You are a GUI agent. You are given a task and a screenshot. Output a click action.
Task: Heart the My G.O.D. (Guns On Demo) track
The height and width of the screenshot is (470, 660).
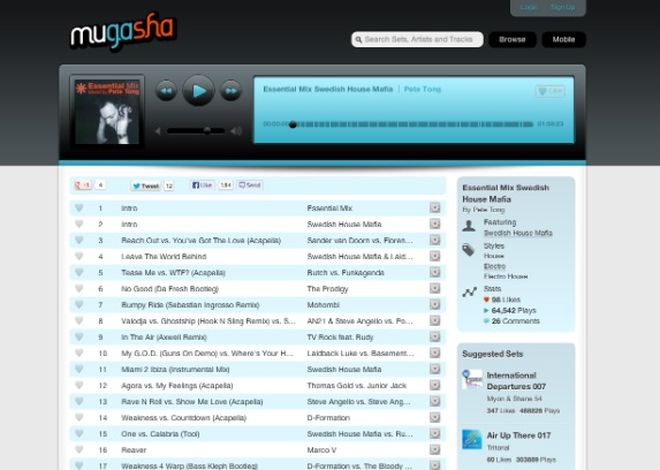[79, 353]
